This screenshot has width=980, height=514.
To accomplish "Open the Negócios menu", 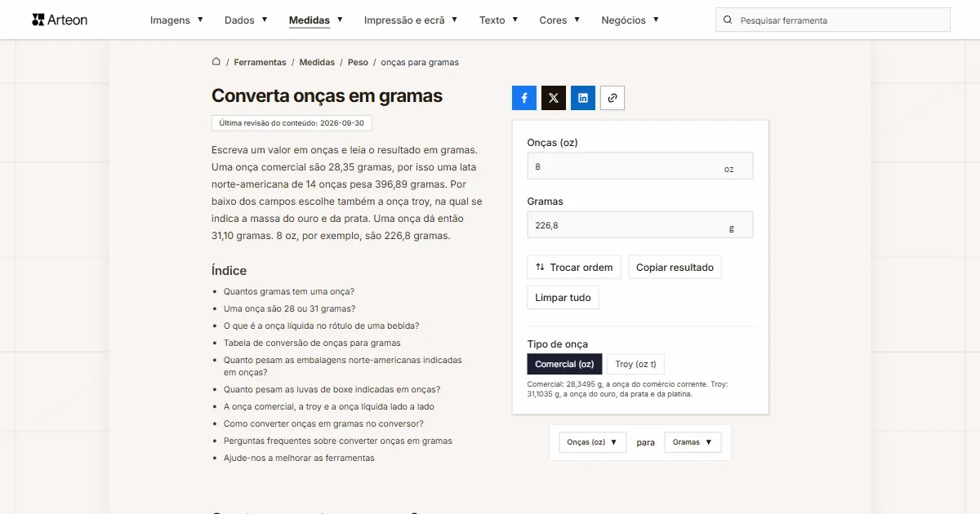I will tap(630, 20).
